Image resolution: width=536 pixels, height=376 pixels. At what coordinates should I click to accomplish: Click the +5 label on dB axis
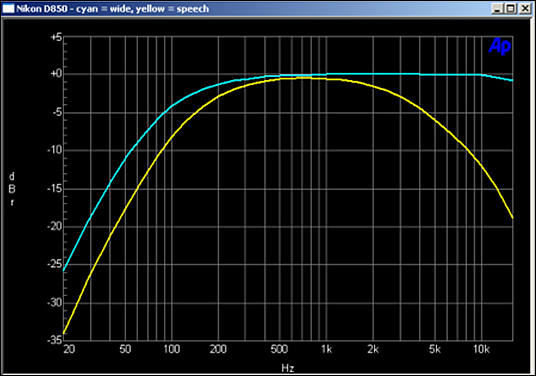[56, 37]
